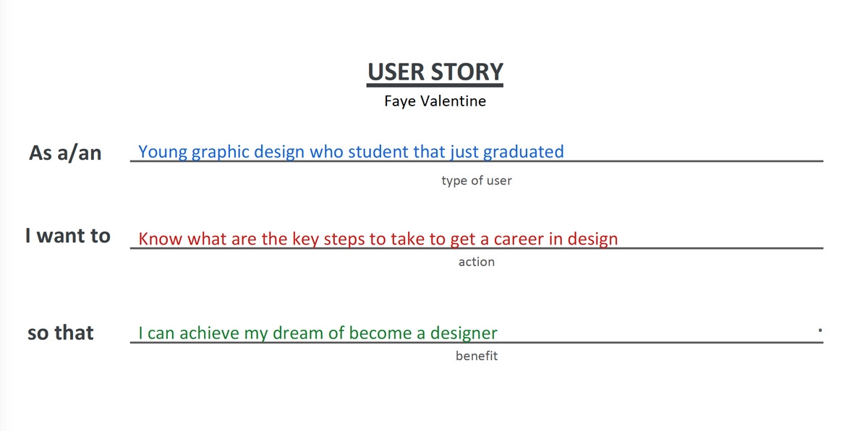
Task: Click the USER STORY heading
Action: (435, 72)
